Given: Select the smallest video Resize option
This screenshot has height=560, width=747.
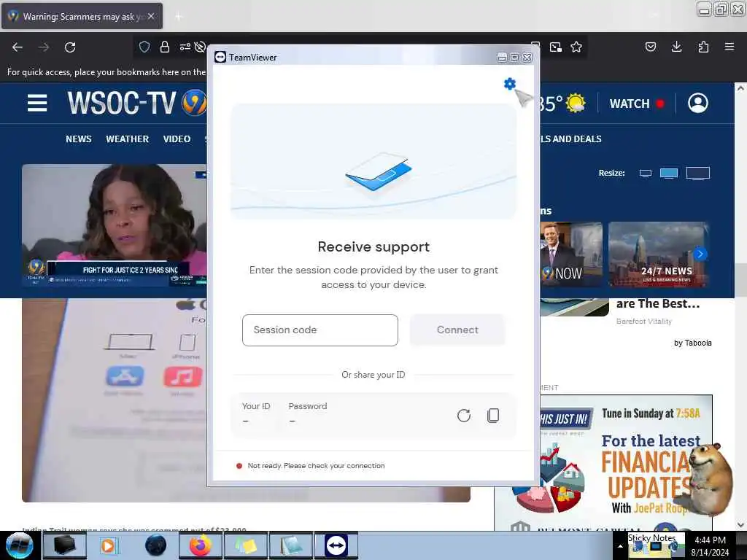Looking at the screenshot, I should [645, 174].
